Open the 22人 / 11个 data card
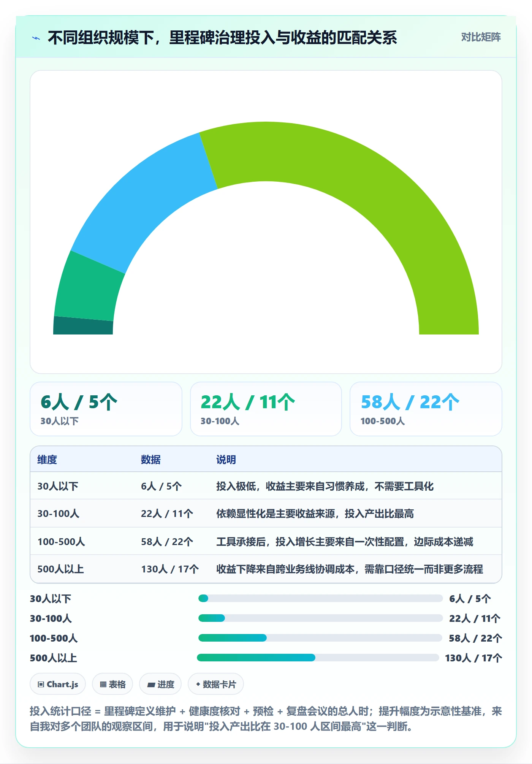The image size is (532, 764). [x=266, y=409]
